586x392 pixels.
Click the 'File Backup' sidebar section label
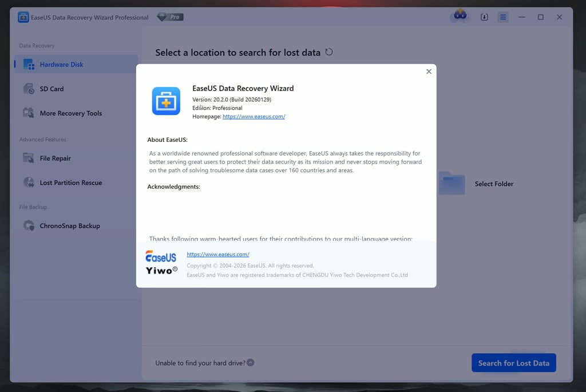(x=33, y=207)
